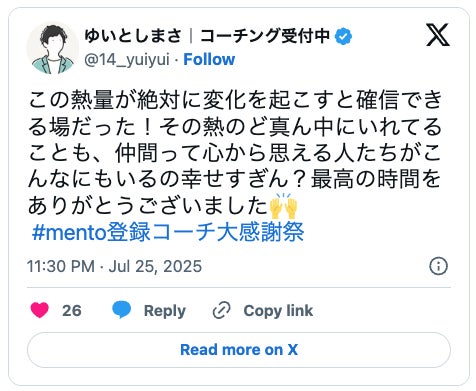Open the #mento登録コーチ大感謝祭 hashtag
The image size is (476, 391).
[x=168, y=232]
